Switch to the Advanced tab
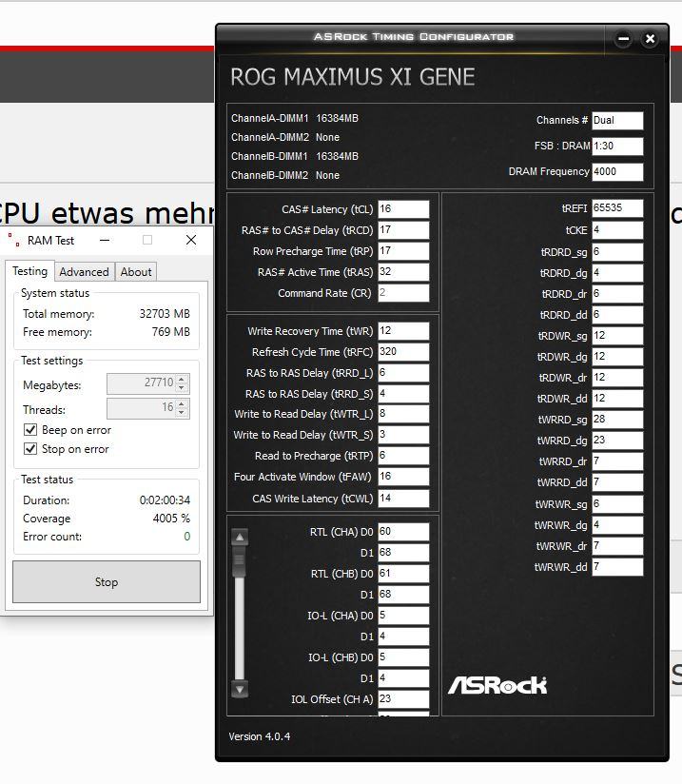This screenshot has width=682, height=784. (84, 272)
